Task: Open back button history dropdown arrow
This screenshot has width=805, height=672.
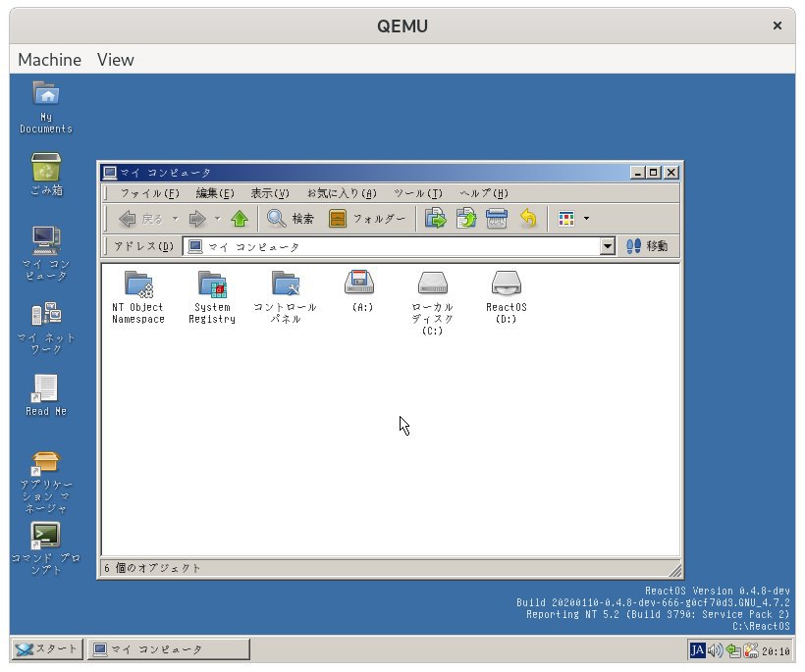Action: coord(176,219)
